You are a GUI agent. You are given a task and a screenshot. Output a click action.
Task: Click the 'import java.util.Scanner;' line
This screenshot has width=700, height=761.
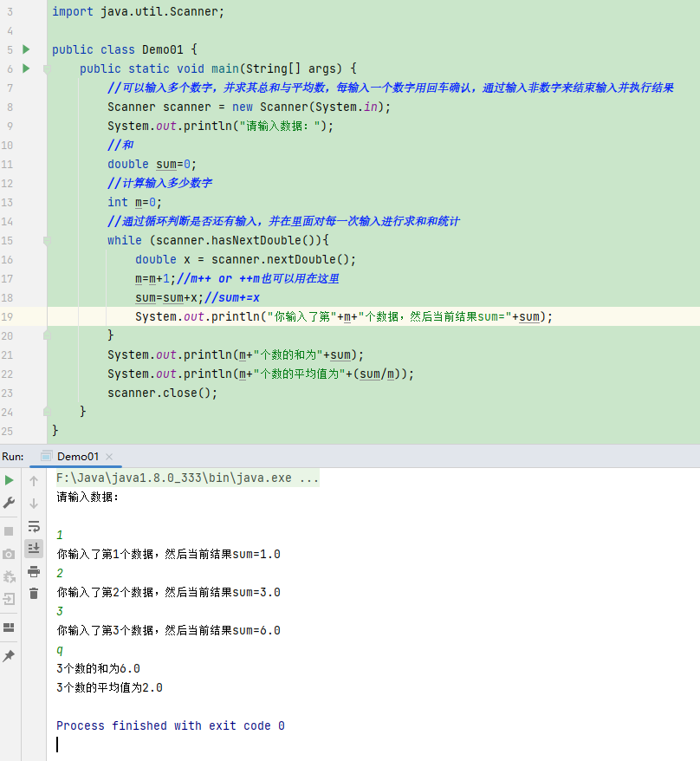139,11
